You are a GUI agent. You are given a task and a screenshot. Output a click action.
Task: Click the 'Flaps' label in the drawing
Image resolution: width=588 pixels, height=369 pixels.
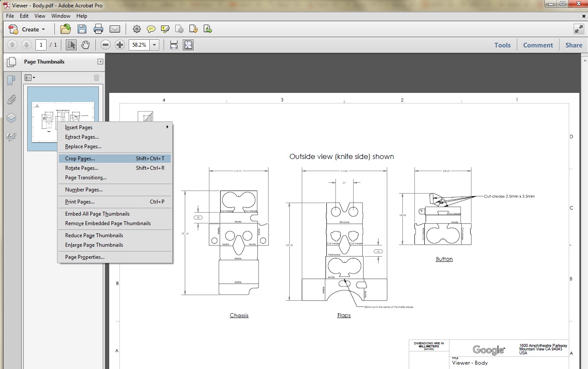pos(344,315)
